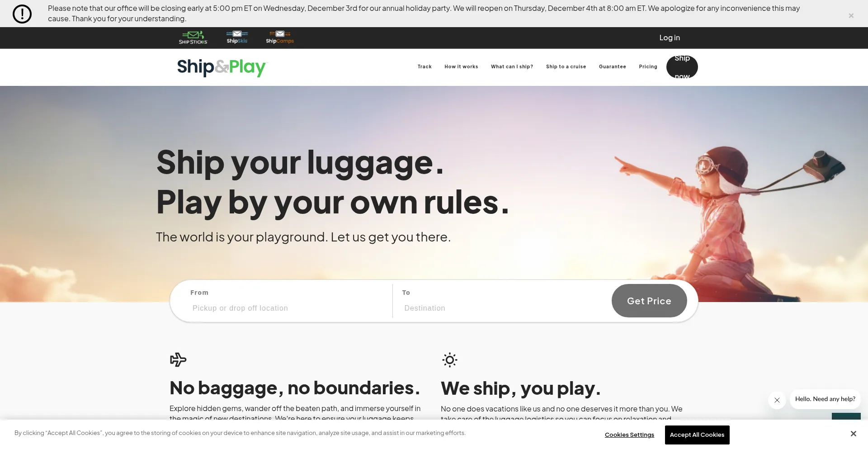Image resolution: width=868 pixels, height=449 pixels.
Task: Accept All Cookies
Action: coord(697,435)
